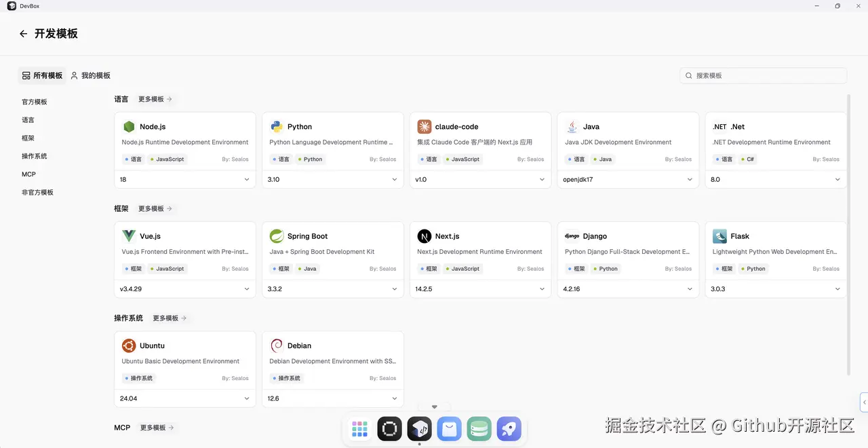Open Java version dropdown showing openjdk17
The image size is (868, 448).
[x=628, y=180]
